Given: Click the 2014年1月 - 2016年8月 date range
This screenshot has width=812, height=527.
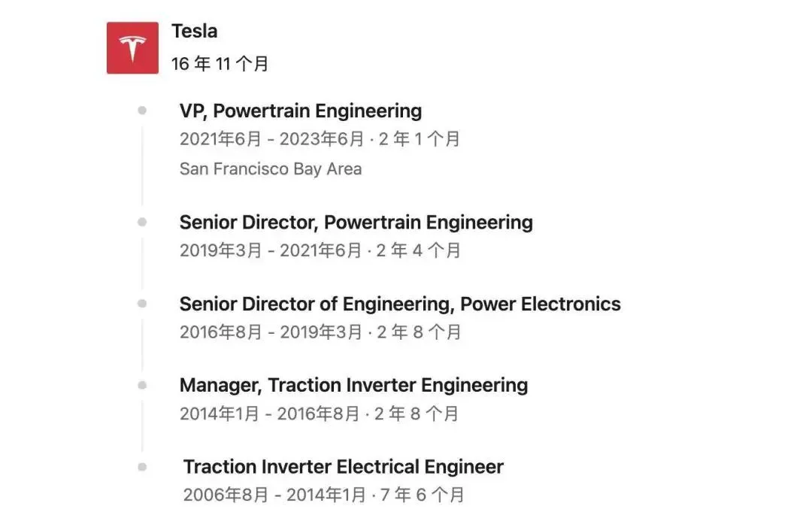Looking at the screenshot, I should point(269,413).
